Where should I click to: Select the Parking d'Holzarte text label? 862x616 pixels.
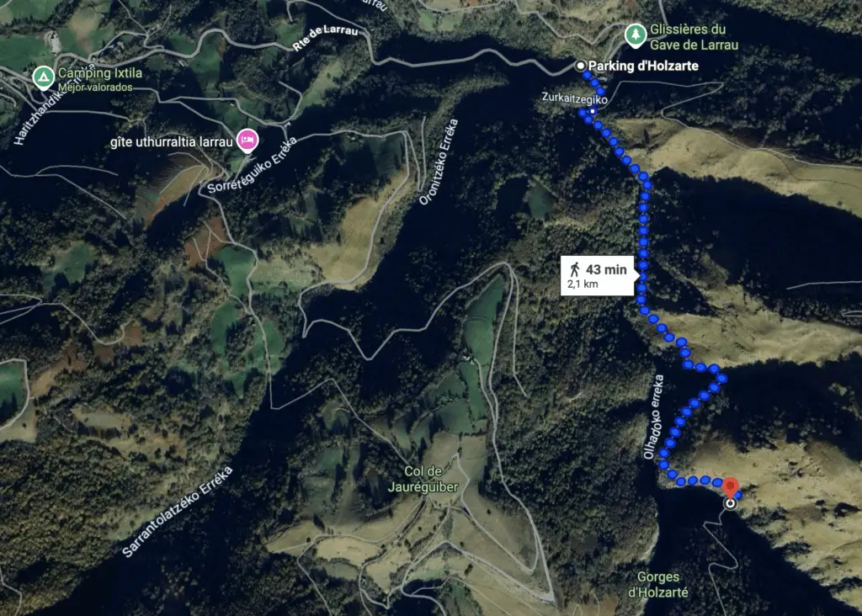coord(643,66)
